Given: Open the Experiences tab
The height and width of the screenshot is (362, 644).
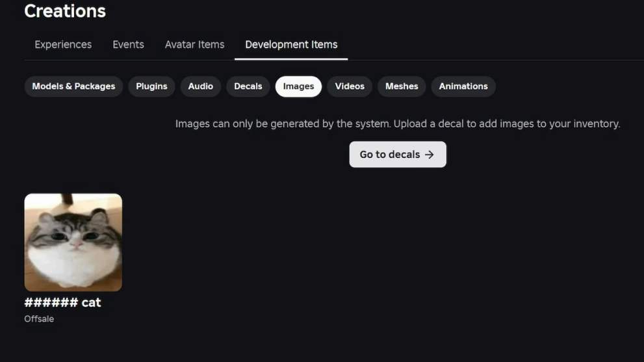Looking at the screenshot, I should tap(63, 45).
